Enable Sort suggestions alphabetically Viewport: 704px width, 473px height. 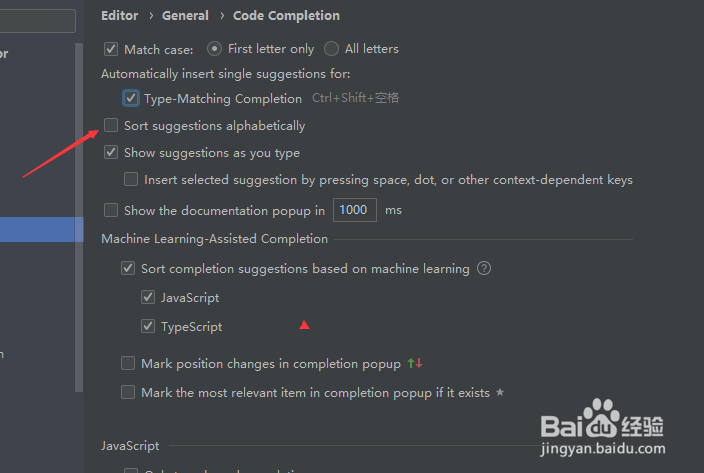(111, 125)
